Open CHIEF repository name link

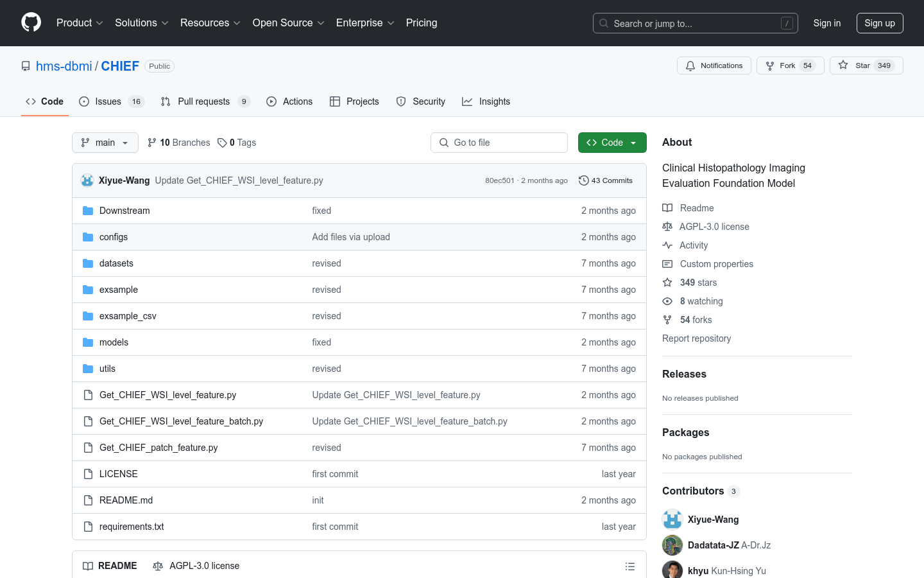[x=120, y=66]
